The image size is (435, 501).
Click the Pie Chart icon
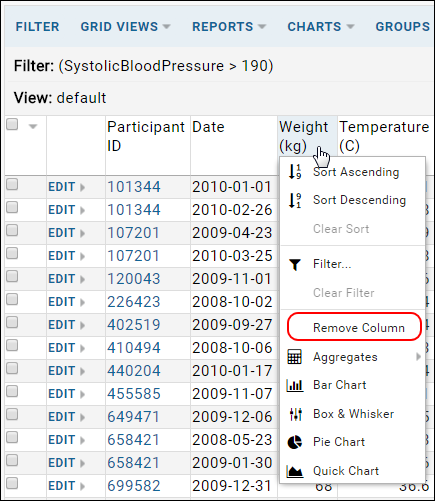point(295,442)
